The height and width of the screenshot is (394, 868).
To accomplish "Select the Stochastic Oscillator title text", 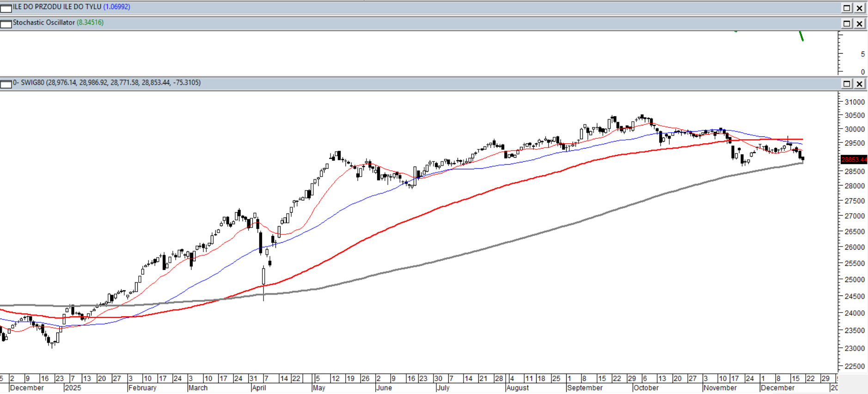I will pos(44,23).
